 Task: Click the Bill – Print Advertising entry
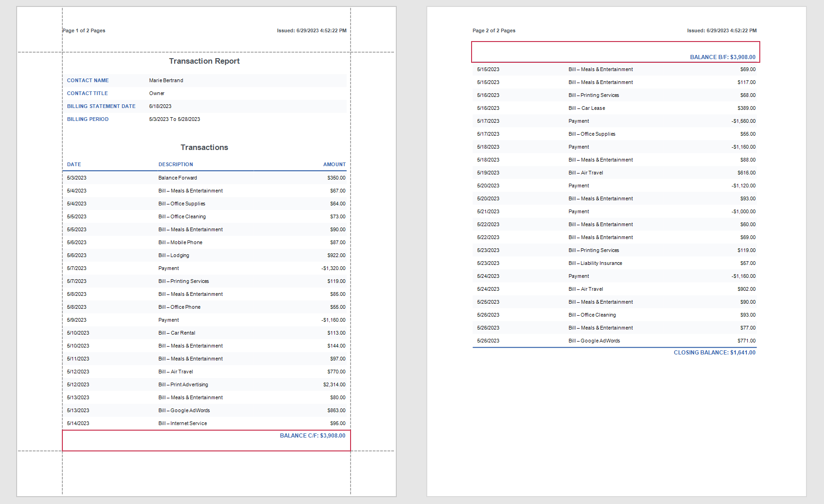pos(183,384)
